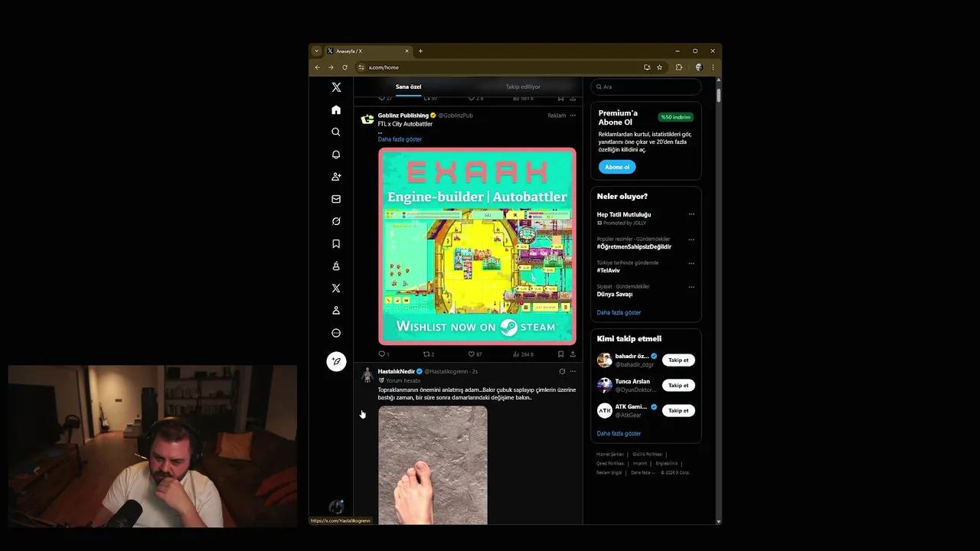This screenshot has height=551, width=980.
Task: Click the page vertical scrollbar
Action: pyautogui.click(x=718, y=96)
